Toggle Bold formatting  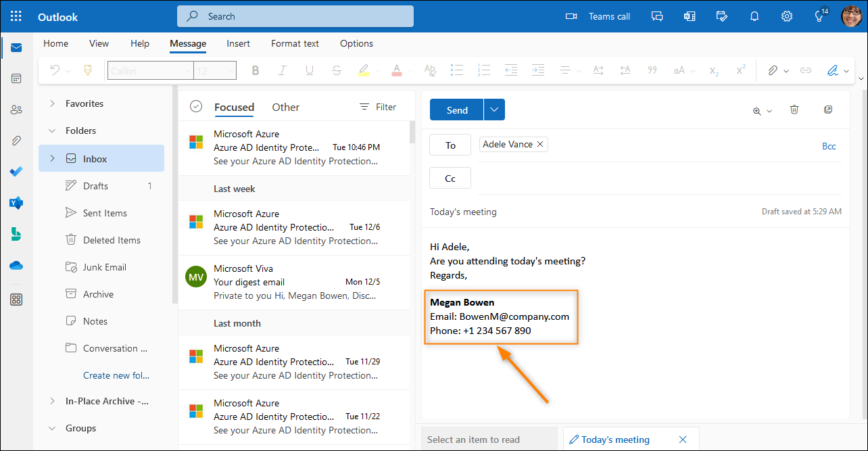[255, 70]
